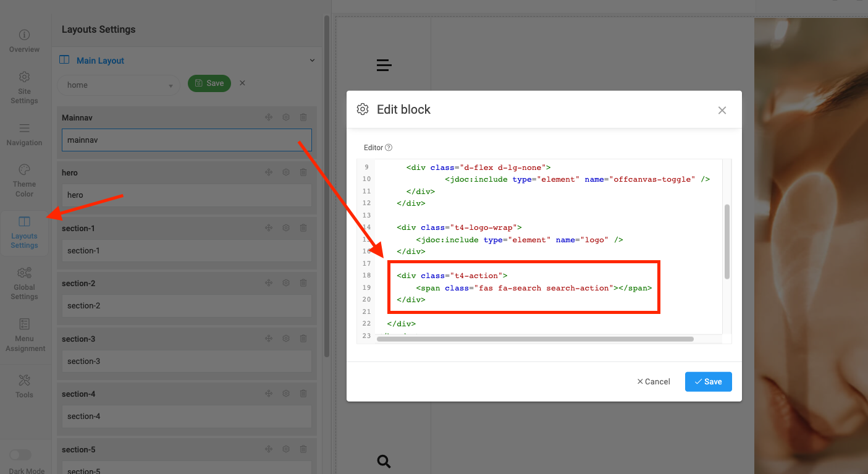This screenshot has width=868, height=474.
Task: Open settings gear for section-2 block
Action: (286, 283)
